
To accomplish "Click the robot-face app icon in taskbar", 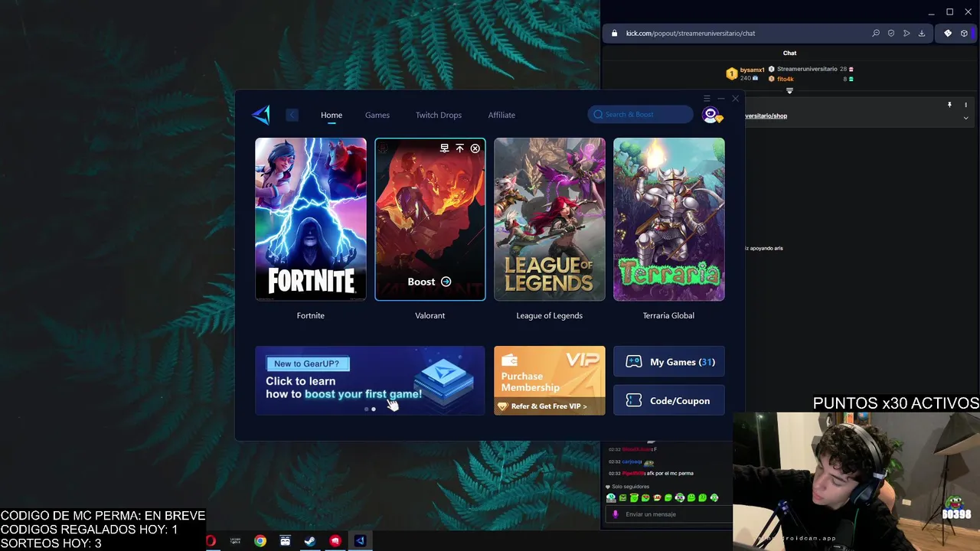I will tap(285, 541).
